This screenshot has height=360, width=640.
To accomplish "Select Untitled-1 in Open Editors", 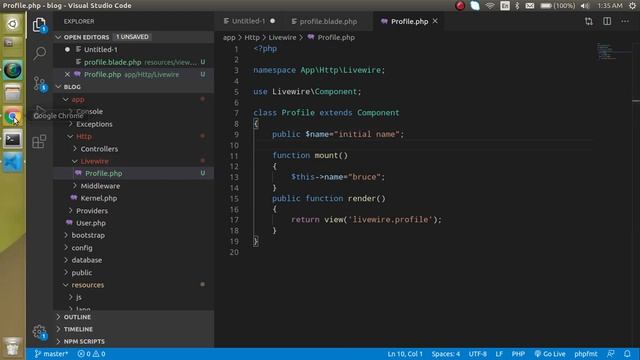I will pos(133,49).
